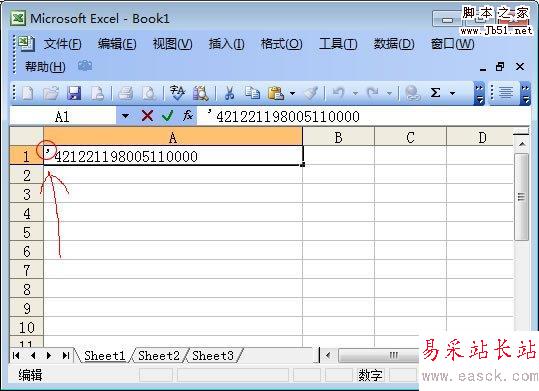This screenshot has height=391, width=539.
Task: Jump to first sheet tab button
Action: [16, 356]
